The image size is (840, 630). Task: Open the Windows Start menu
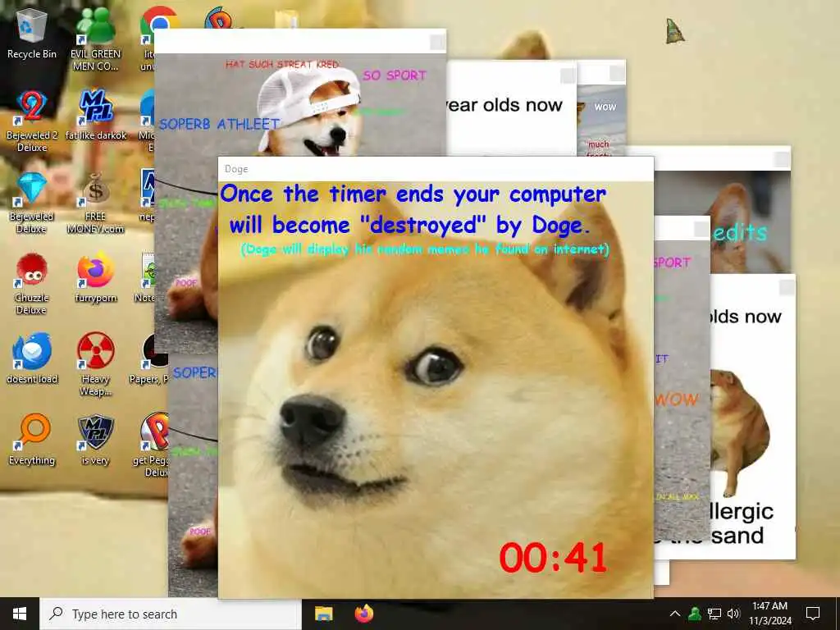point(20,614)
